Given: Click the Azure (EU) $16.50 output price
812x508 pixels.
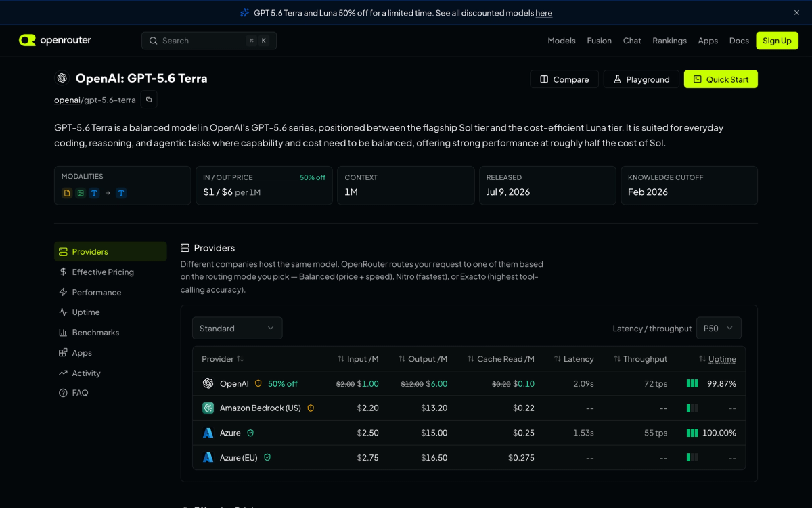Looking at the screenshot, I should pyautogui.click(x=434, y=457).
